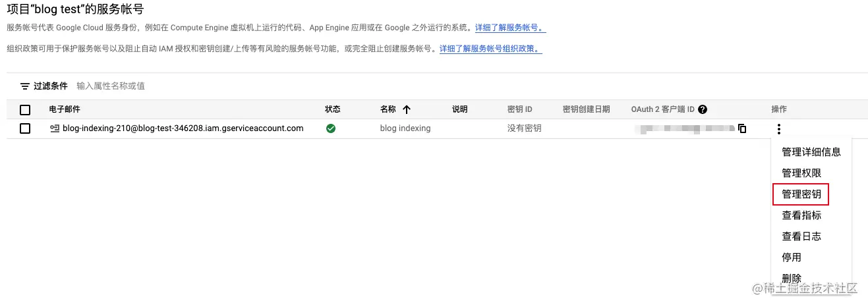The height and width of the screenshot is (305, 868).
Task: Click the green enabled status icon
Action: 331,128
